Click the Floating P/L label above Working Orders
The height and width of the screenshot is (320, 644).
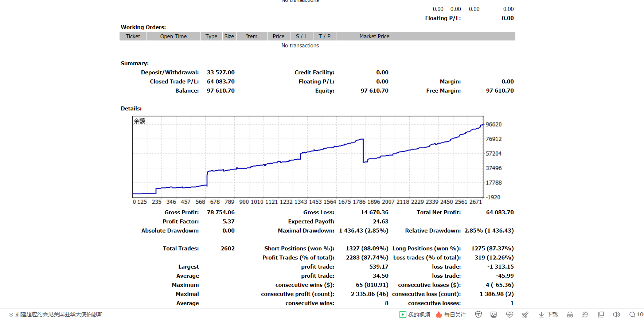(x=443, y=18)
